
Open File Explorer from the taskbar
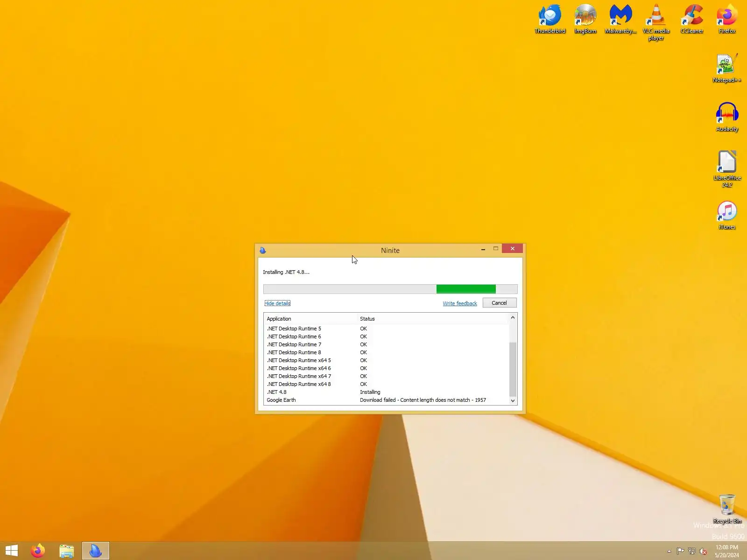point(67,551)
